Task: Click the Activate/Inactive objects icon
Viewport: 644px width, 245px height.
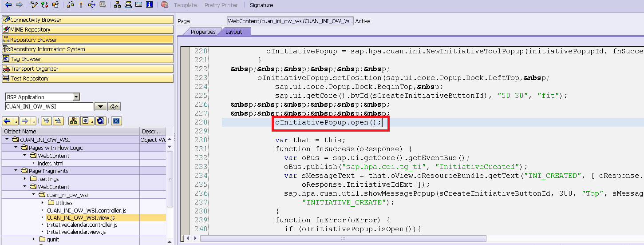Action: 44,5
